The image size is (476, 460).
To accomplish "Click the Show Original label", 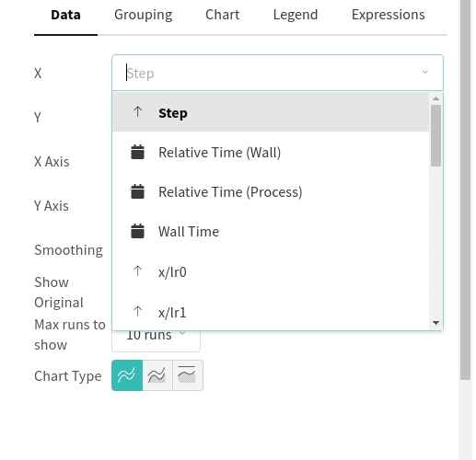I will 59,293.
